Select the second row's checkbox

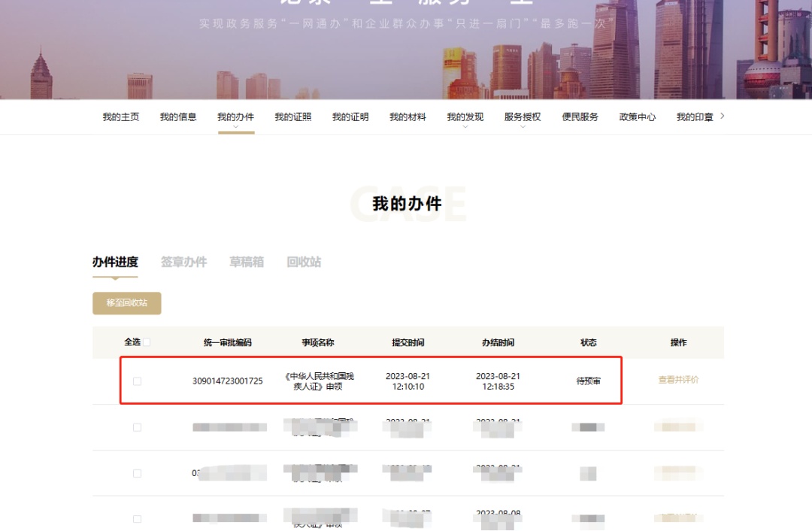(137, 427)
